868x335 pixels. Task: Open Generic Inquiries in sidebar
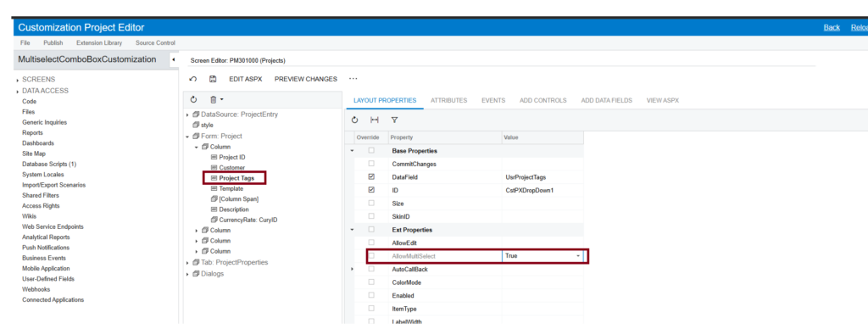[44, 122]
